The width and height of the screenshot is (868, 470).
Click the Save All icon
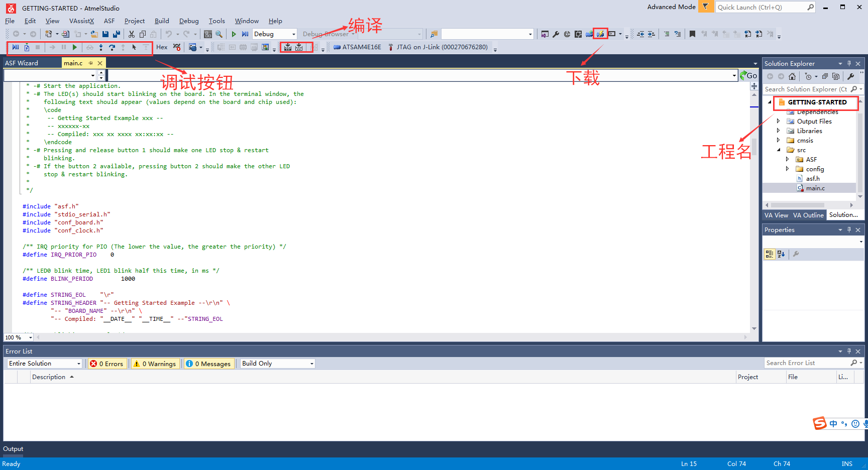pyautogui.click(x=117, y=34)
